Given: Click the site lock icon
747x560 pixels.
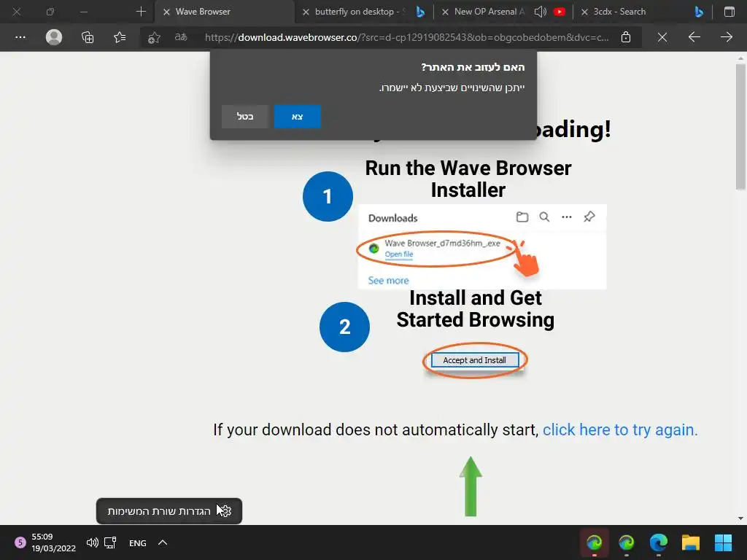Looking at the screenshot, I should (x=626, y=37).
